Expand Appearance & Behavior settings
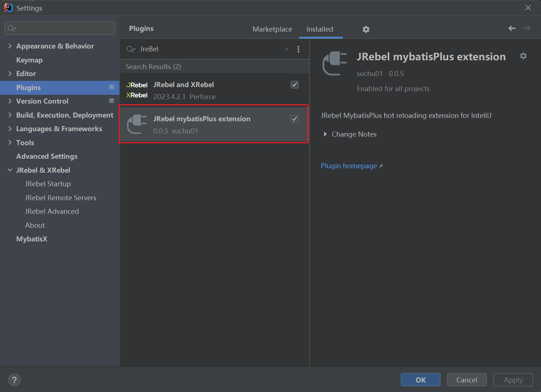 tap(10, 46)
